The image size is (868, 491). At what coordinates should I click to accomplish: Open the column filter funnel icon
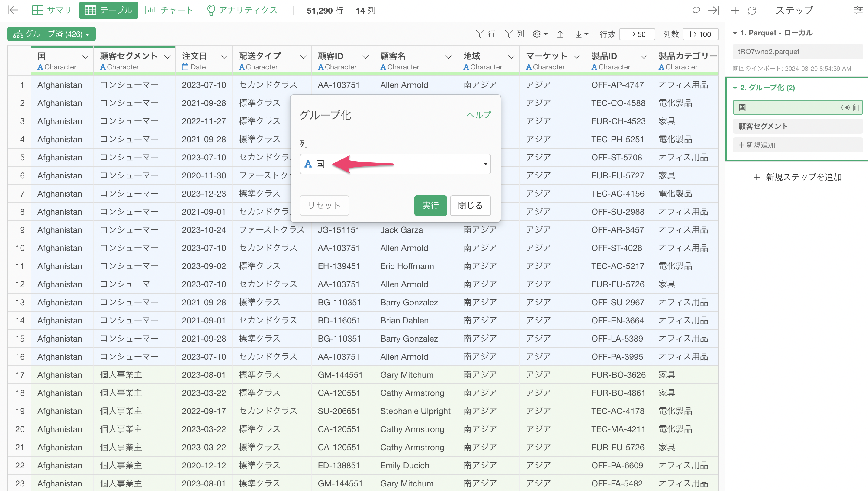(515, 34)
